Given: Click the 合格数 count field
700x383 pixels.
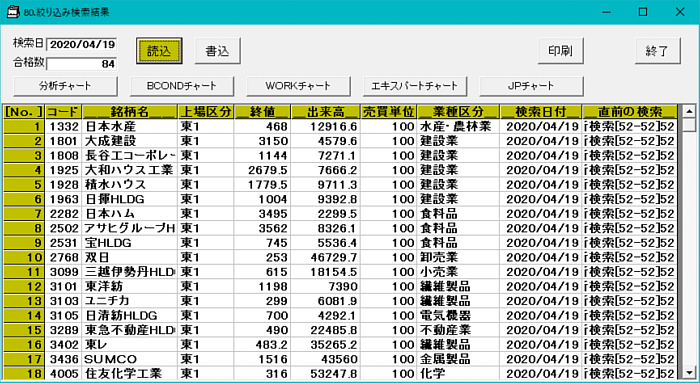Looking at the screenshot, I should [x=82, y=64].
